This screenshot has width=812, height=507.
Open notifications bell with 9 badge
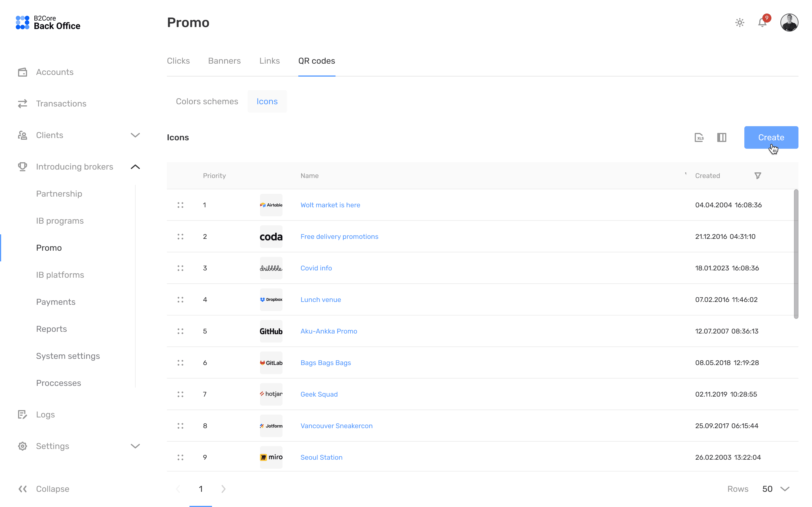(x=762, y=23)
